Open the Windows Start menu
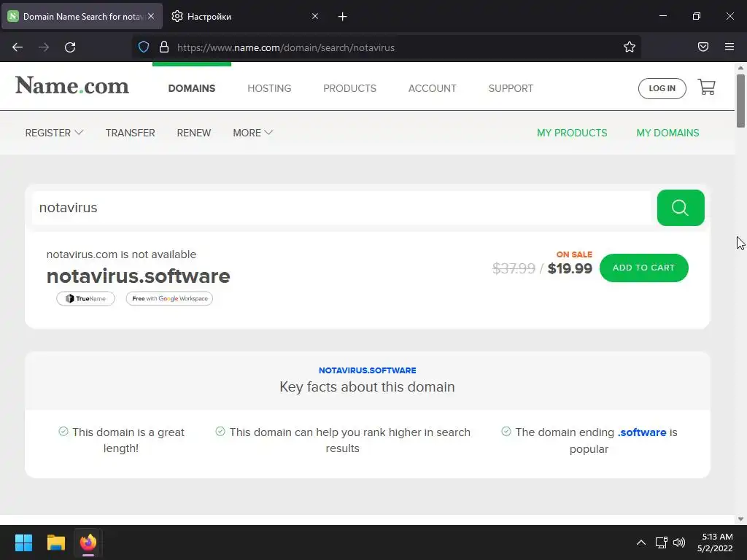The height and width of the screenshot is (560, 747). [x=23, y=542]
